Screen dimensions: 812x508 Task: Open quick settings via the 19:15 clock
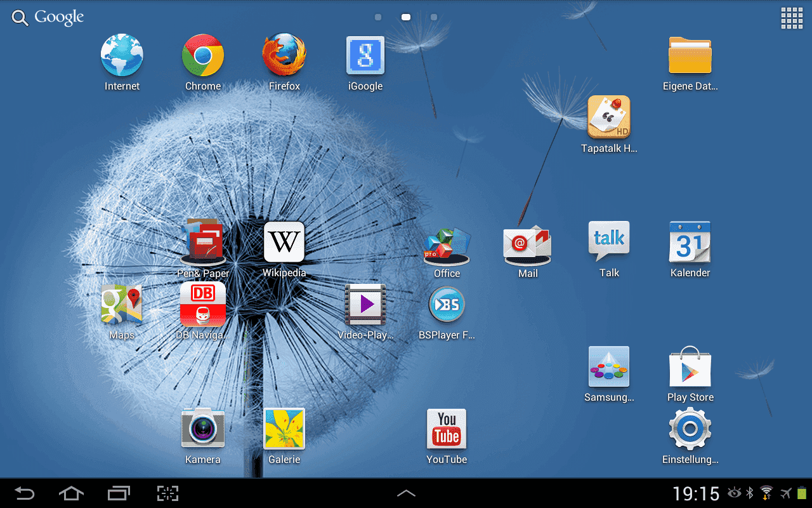pos(696,493)
